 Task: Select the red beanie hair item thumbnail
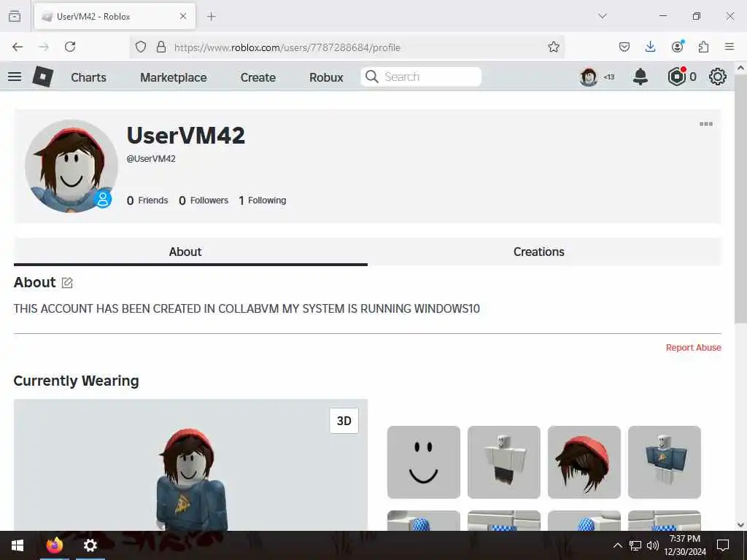584,462
